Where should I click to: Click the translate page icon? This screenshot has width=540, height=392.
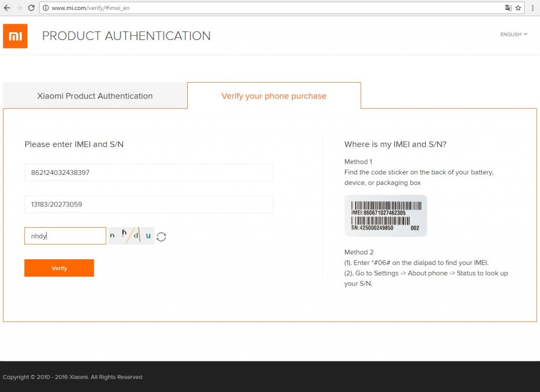coord(508,7)
